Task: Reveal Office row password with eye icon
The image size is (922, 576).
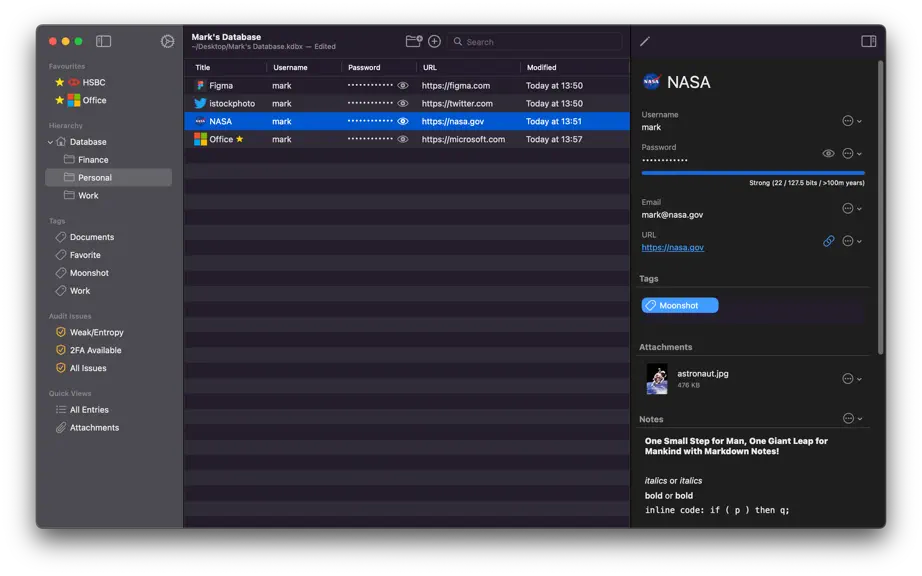Action: click(403, 139)
